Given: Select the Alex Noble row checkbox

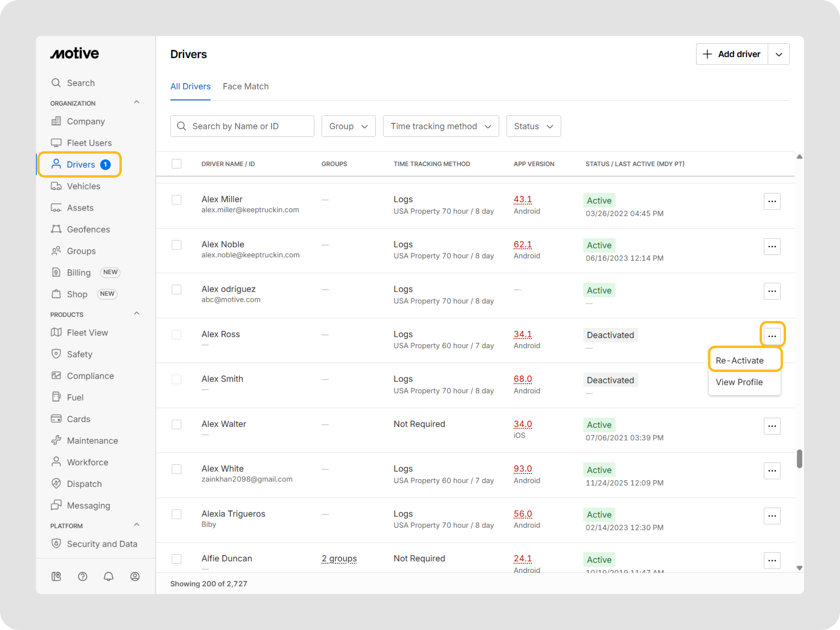Looking at the screenshot, I should click(177, 245).
